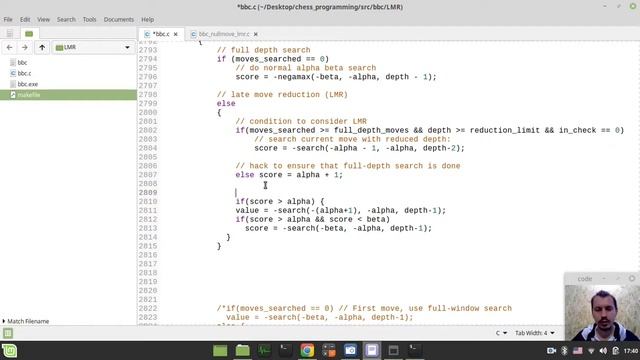The width and height of the screenshot is (640, 360).
Task: Open the Edit menu
Action: click(x=25, y=20)
